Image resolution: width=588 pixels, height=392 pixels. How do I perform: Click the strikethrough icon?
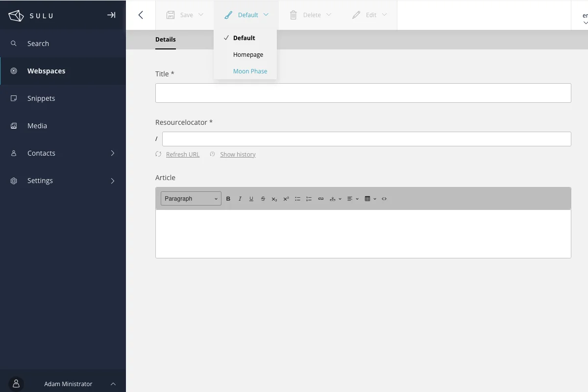point(263,199)
